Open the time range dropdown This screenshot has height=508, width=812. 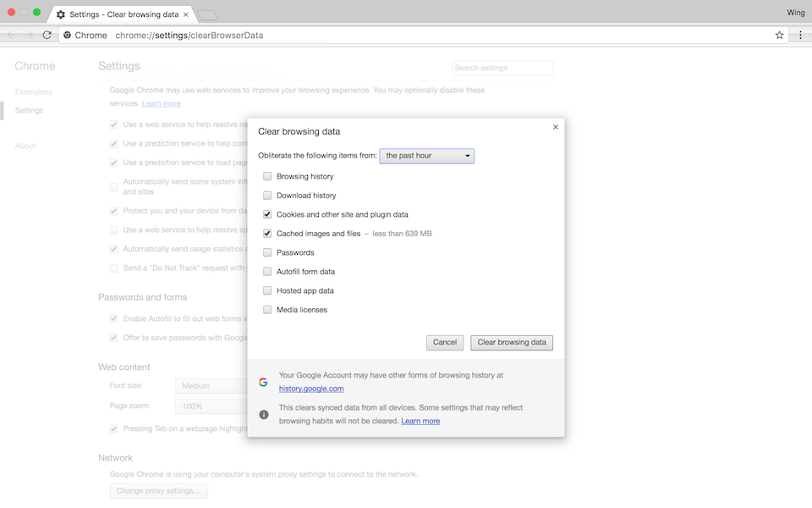coord(427,156)
